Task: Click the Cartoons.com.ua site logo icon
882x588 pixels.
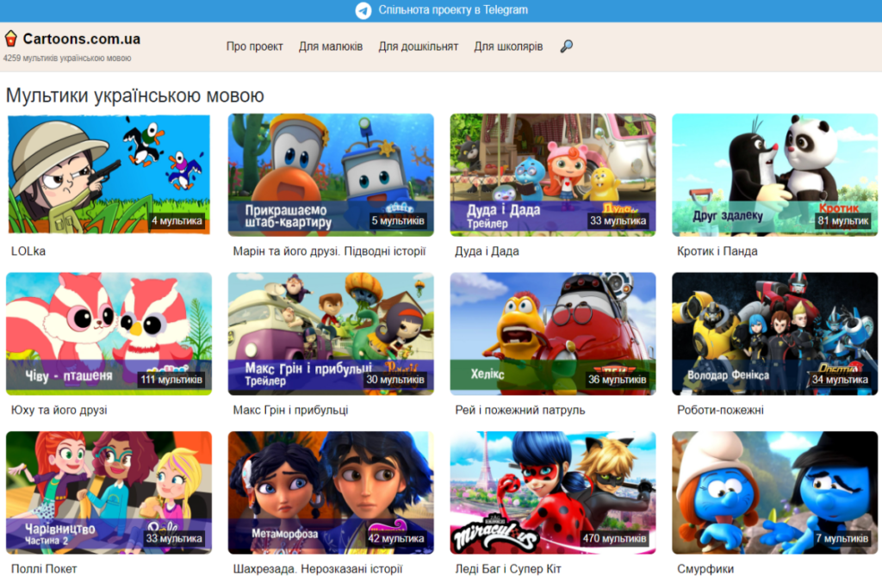Action: pos(10,39)
